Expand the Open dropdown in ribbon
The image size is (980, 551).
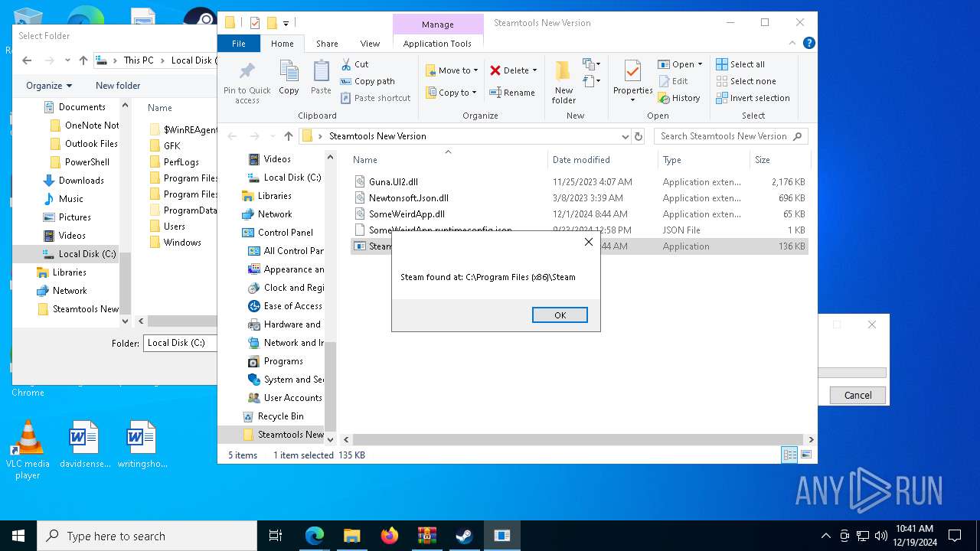(x=680, y=64)
